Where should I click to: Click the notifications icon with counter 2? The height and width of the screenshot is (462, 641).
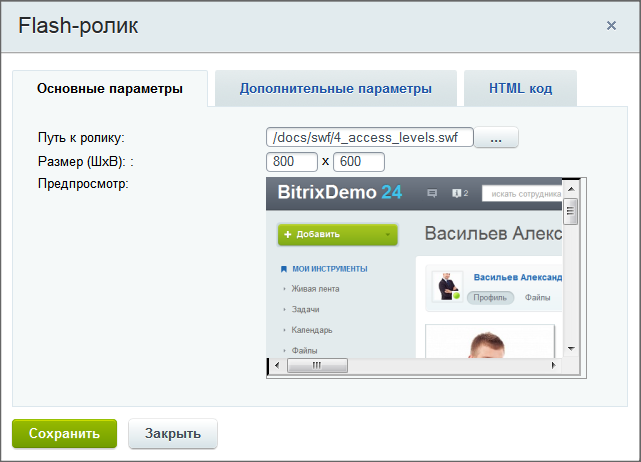pyautogui.click(x=460, y=193)
